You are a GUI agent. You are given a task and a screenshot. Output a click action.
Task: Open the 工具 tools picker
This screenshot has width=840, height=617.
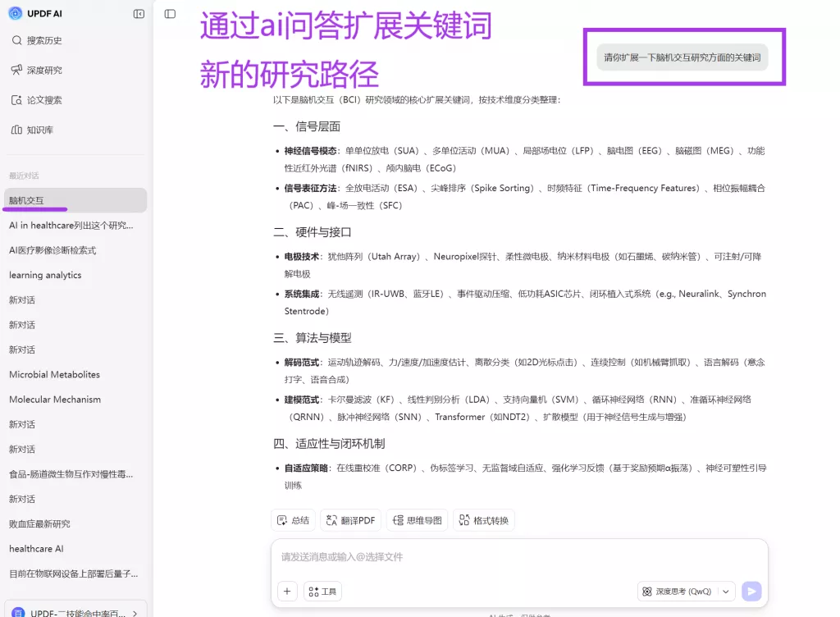coord(322,591)
